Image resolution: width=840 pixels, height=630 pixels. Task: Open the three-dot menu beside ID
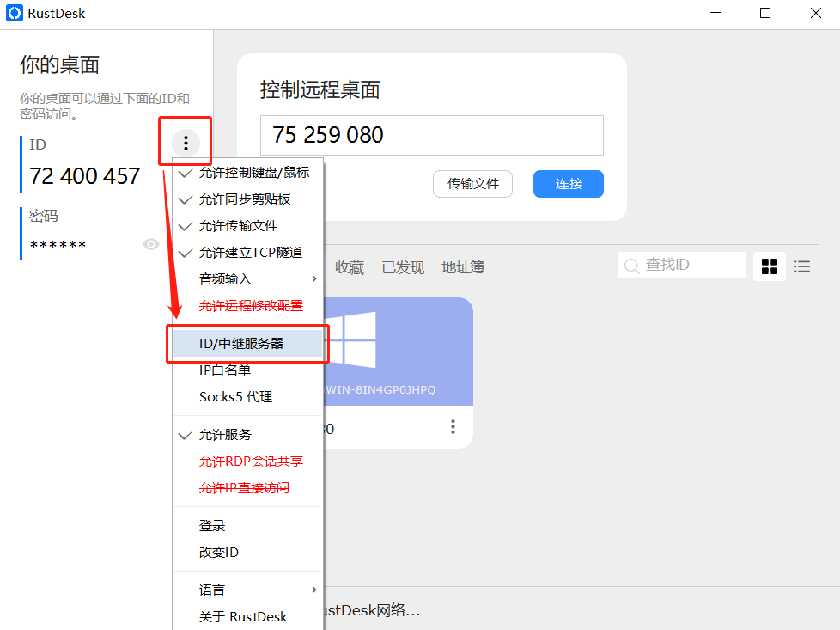186,143
